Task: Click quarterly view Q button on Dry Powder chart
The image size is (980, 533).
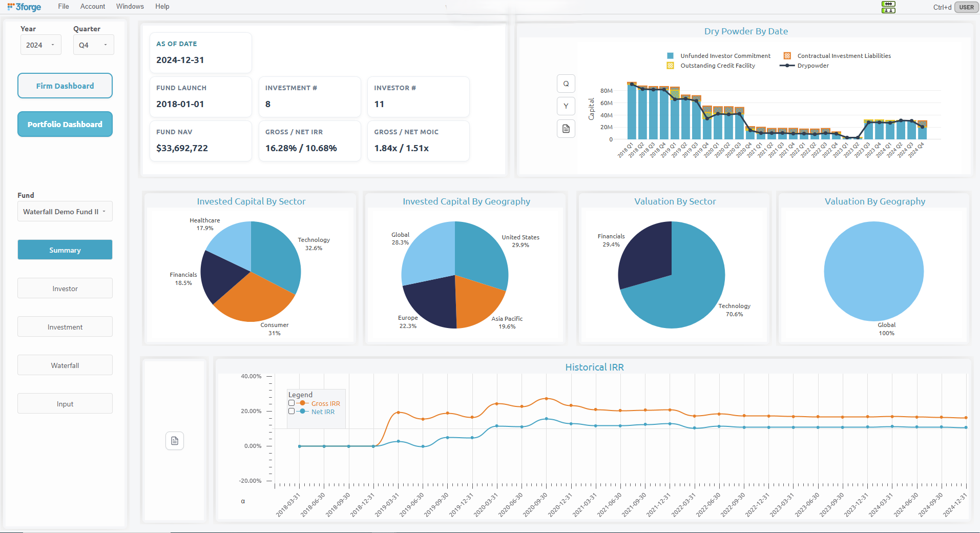Action: pyautogui.click(x=566, y=84)
